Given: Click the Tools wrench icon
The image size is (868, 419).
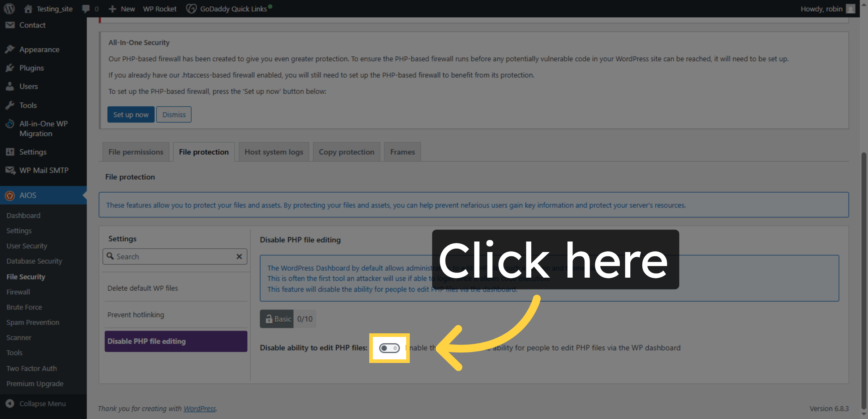Looking at the screenshot, I should [10, 105].
